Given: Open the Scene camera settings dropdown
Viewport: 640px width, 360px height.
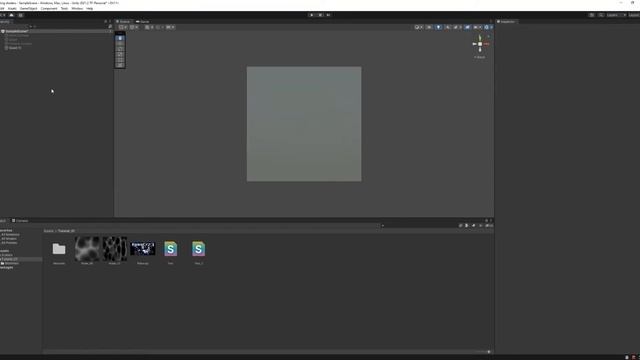Looking at the screenshot, I should (x=477, y=27).
